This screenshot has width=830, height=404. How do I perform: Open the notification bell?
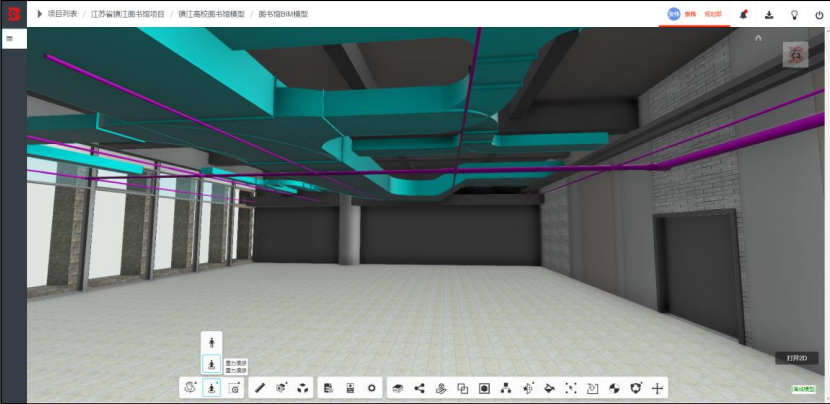[744, 15]
